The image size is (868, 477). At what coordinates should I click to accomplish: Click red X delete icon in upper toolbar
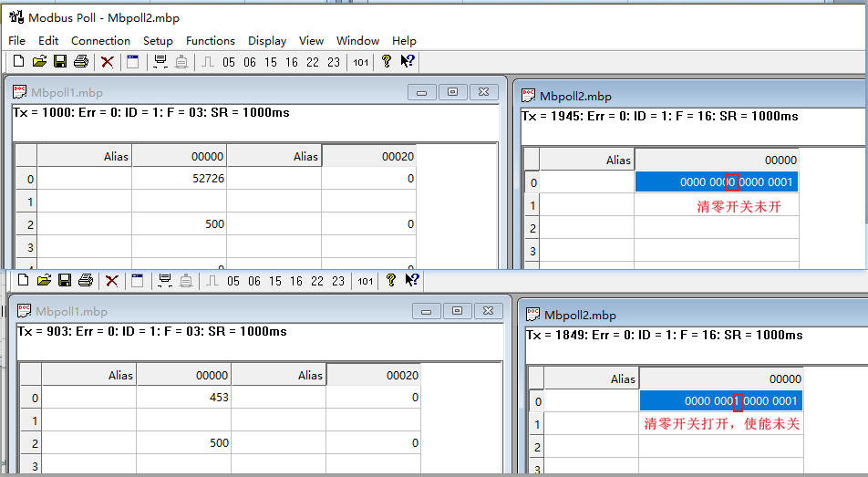tap(108, 62)
